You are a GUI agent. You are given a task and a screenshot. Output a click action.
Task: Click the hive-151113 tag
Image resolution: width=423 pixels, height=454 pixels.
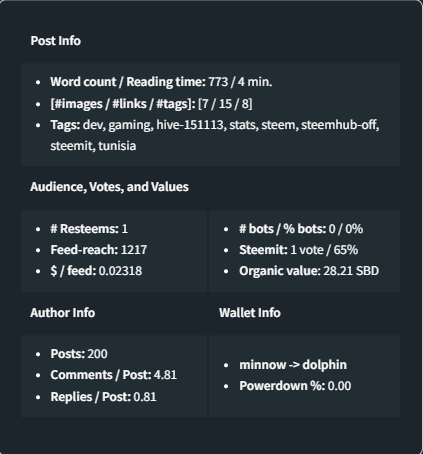[x=190, y=125]
